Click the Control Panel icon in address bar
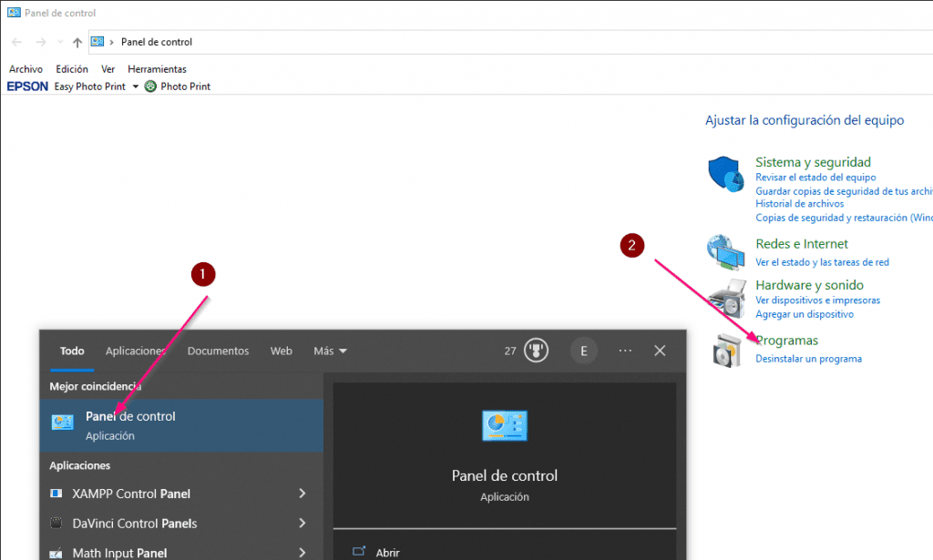Screen dimensions: 933x560 click(97, 42)
